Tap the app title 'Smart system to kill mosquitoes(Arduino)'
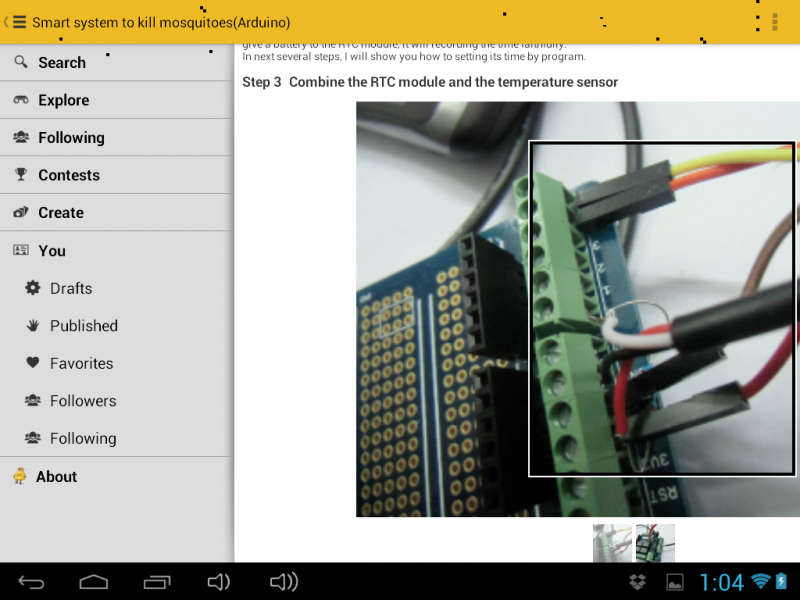800x600 pixels. coord(161,22)
